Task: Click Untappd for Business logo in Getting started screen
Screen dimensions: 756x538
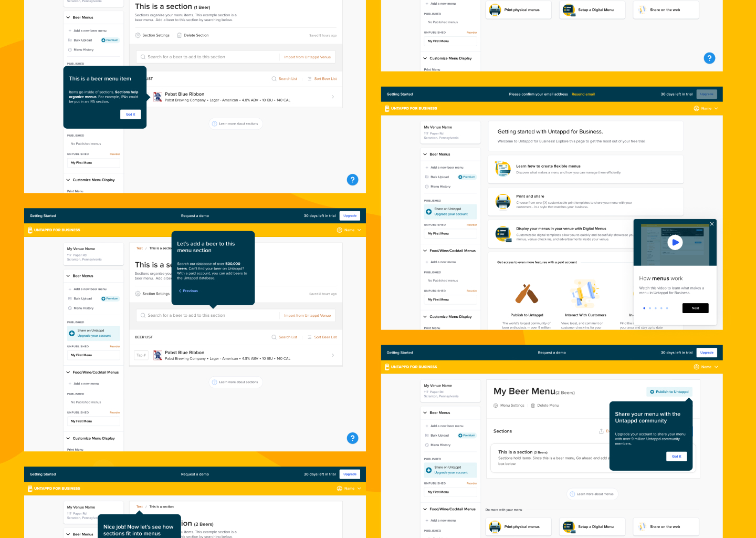Action: [x=412, y=108]
